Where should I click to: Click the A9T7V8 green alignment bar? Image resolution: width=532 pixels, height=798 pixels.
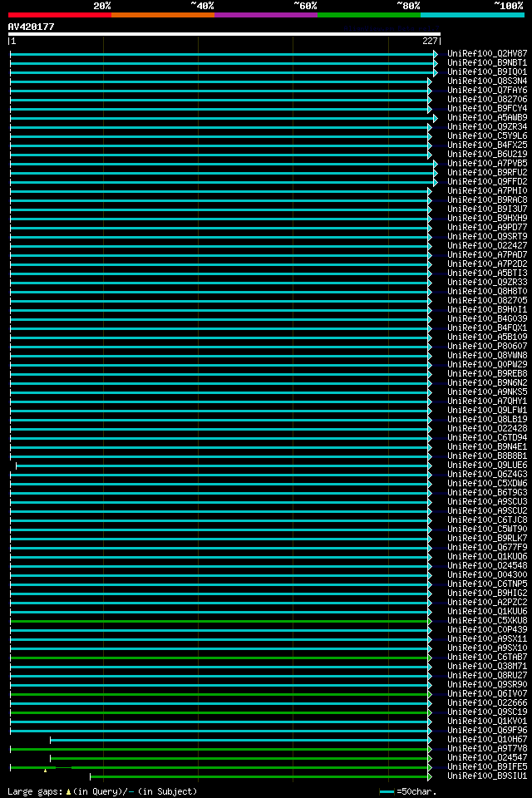click(x=220, y=749)
